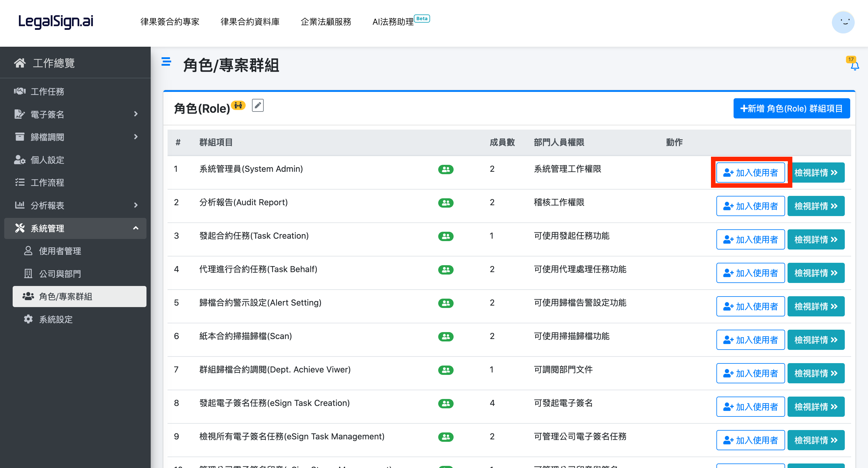Click the home icon beside 工作總覽
This screenshot has width=868, height=468.
coord(20,63)
